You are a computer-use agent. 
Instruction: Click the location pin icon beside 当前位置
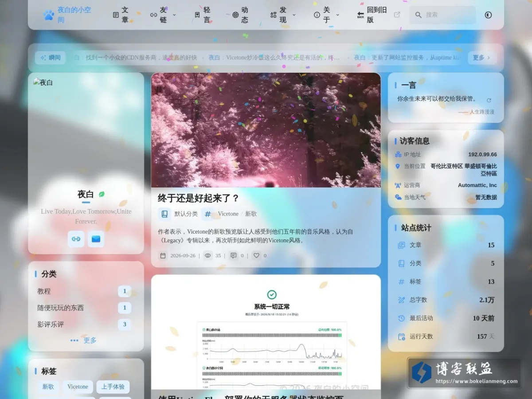(x=398, y=166)
